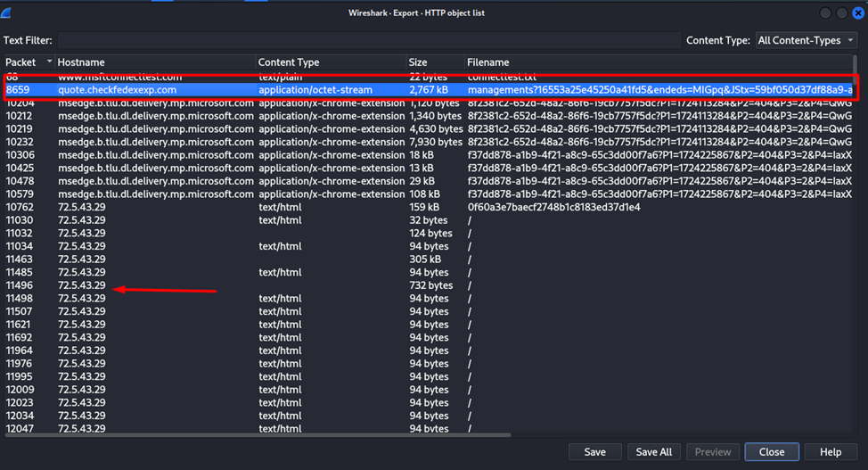868x470 pixels.
Task: Select packet 11496 row
Action: click(429, 285)
